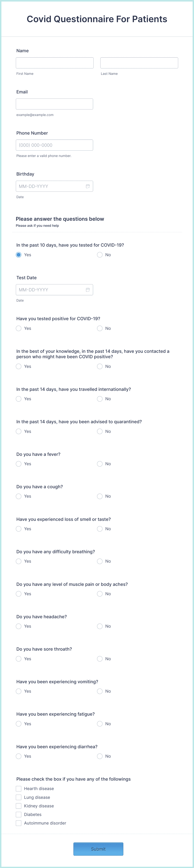
Task: Select No for experiencing diarrhea
Action: click(x=100, y=756)
